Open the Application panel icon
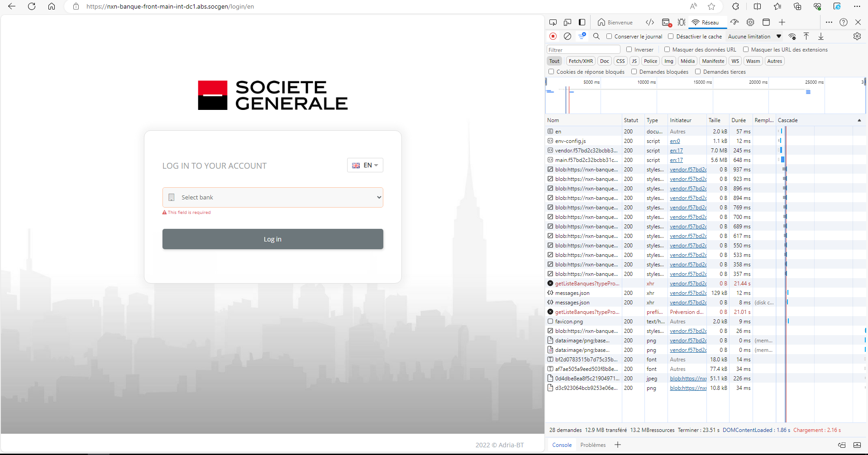 pyautogui.click(x=766, y=22)
